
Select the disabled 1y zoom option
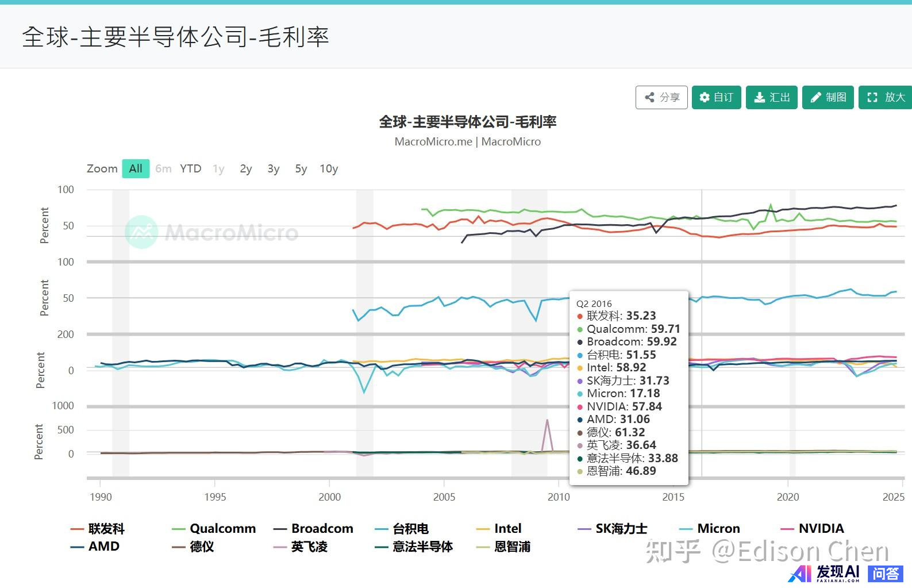pos(218,168)
